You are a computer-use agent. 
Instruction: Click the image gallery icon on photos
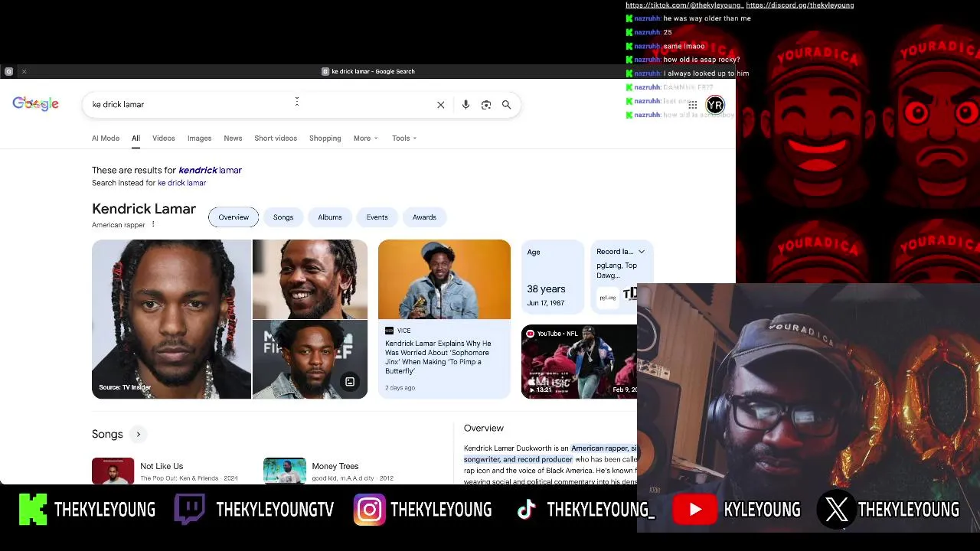tap(350, 382)
